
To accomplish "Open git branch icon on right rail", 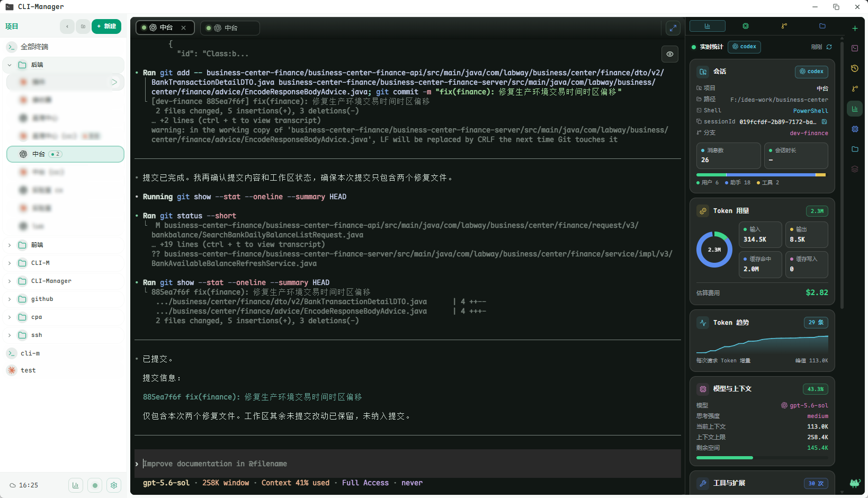I will coord(855,88).
